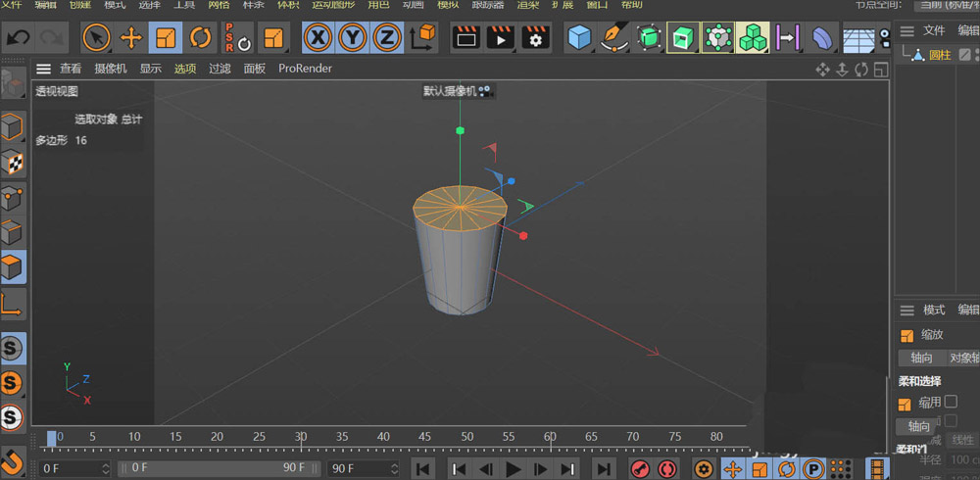Open the render settings gear clapperboard icon
The width and height of the screenshot is (980, 480).
(x=535, y=38)
